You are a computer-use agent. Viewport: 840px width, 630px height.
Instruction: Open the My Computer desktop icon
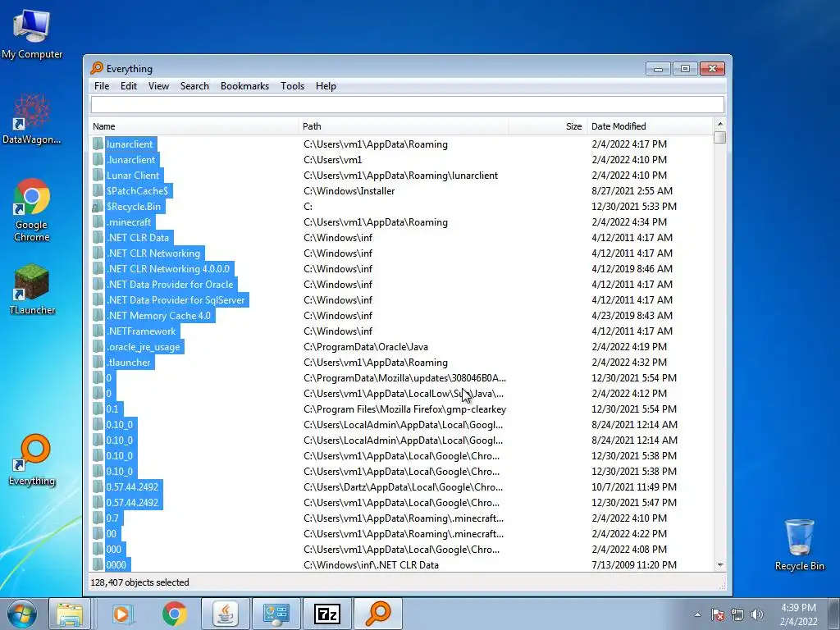(32, 33)
